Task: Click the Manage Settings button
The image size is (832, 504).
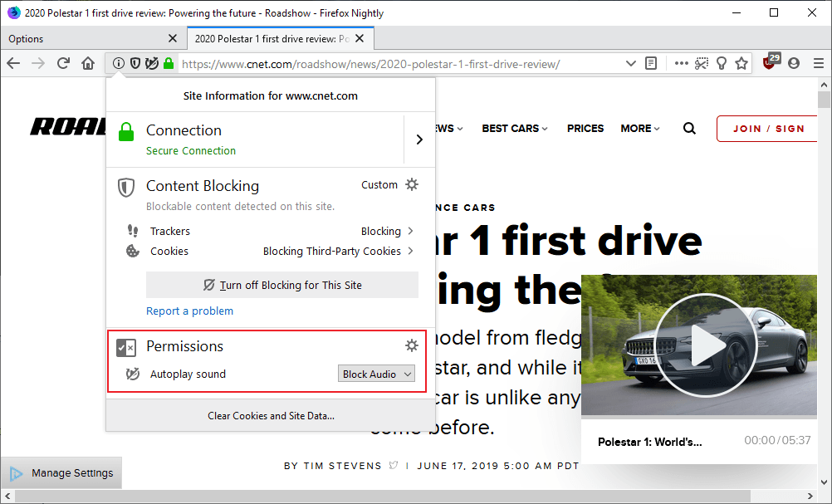Action: pyautogui.click(x=61, y=472)
